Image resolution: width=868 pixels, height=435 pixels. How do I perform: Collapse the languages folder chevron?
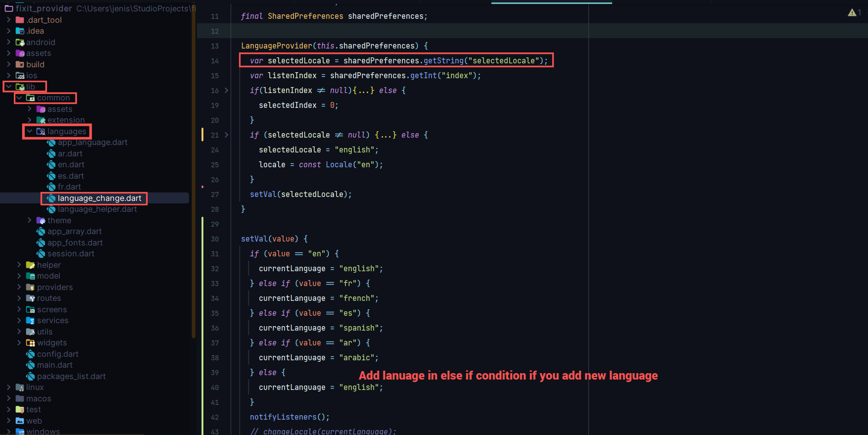coord(30,132)
